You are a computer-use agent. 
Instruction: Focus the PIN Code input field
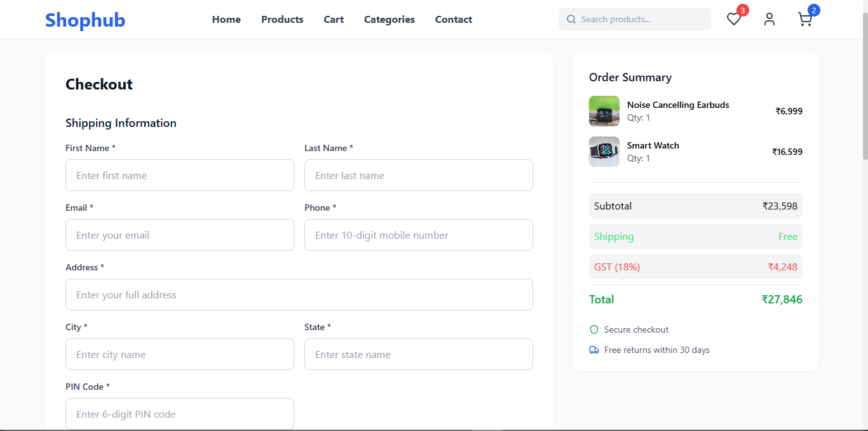coord(180,414)
